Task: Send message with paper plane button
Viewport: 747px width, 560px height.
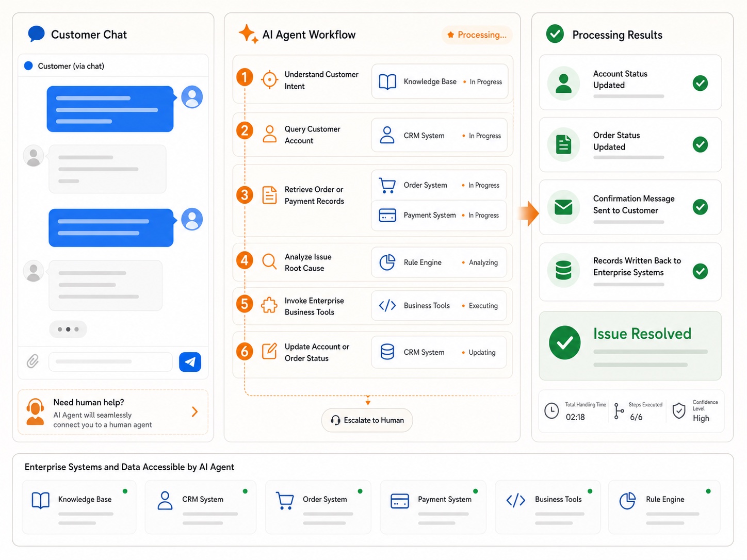Action: click(x=190, y=362)
